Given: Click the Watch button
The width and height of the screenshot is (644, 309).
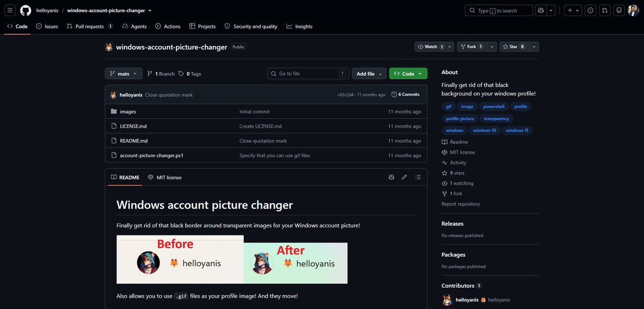Looking at the screenshot, I should pyautogui.click(x=430, y=47).
